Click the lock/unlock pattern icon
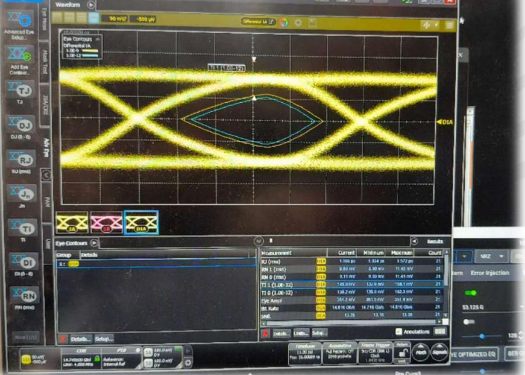Image resolution: width=525 pixels, height=375 pixels. (x=402, y=352)
